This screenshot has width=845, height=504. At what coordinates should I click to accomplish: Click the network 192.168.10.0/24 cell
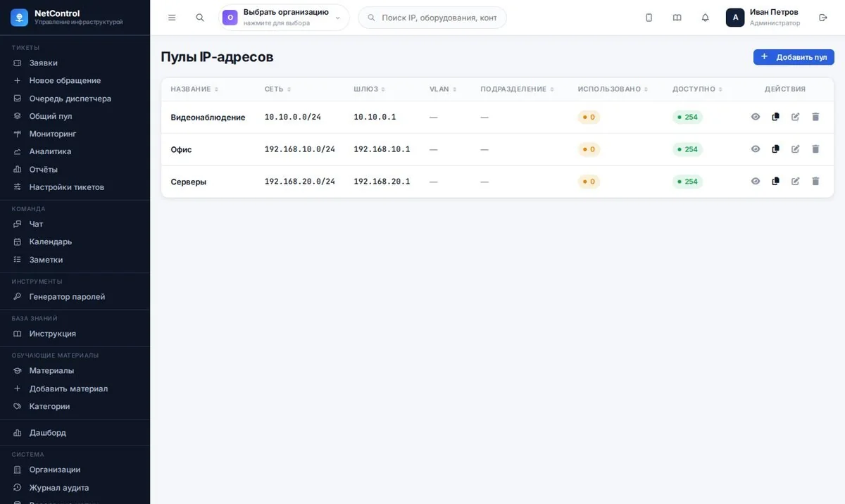point(299,149)
